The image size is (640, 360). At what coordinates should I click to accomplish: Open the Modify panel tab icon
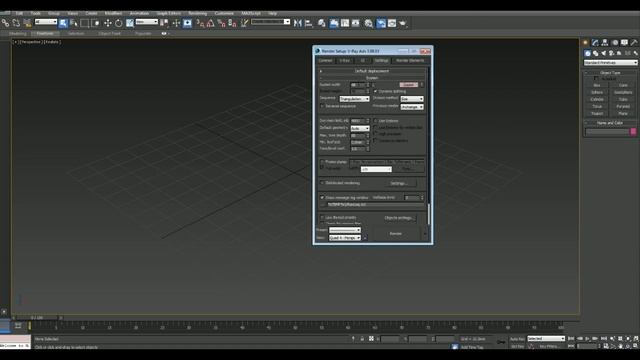595,42
